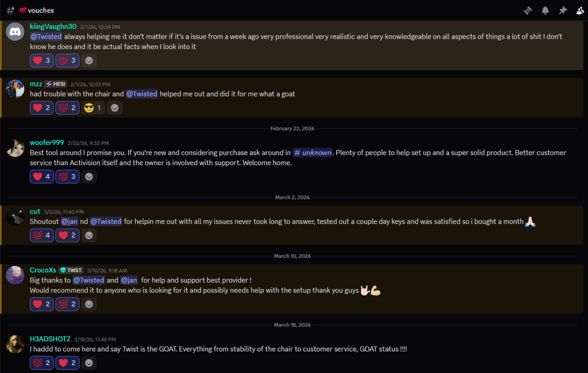Click the @jan mention in cut's message
The height and width of the screenshot is (373, 588).
(x=69, y=221)
